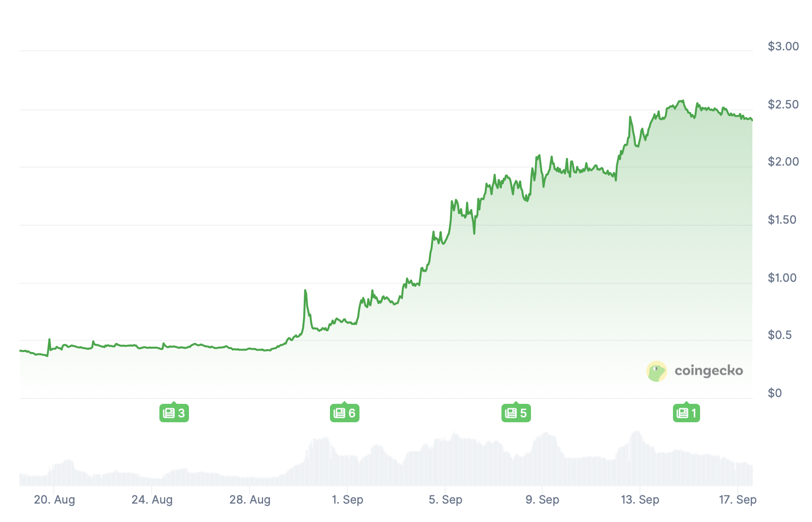Click the 20. Aug date label
This screenshot has height=522, width=812.
tap(54, 500)
